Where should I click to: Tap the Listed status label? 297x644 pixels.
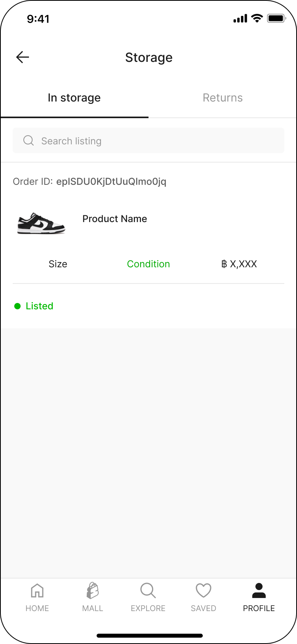pyautogui.click(x=40, y=306)
